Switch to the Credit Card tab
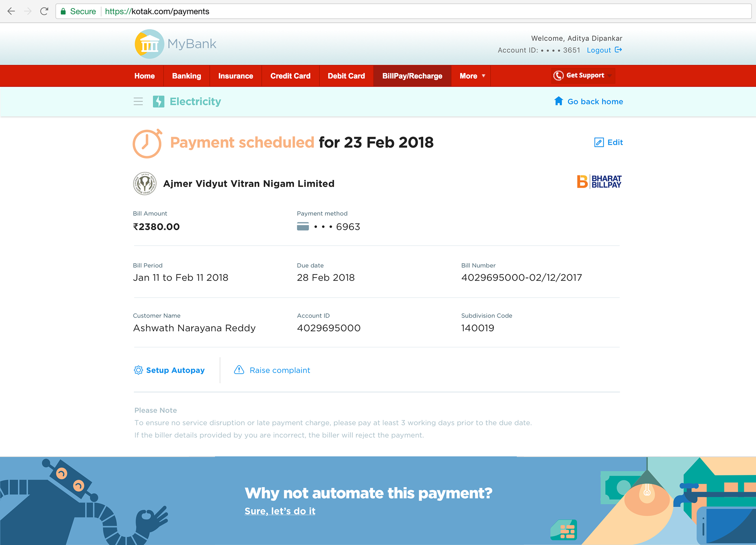The image size is (756, 545). (290, 76)
